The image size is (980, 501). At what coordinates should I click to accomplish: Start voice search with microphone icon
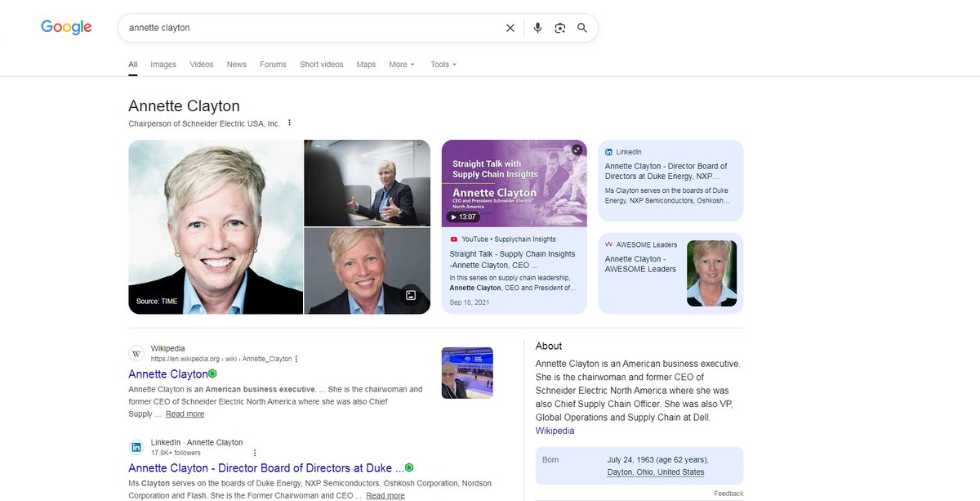[x=537, y=28]
